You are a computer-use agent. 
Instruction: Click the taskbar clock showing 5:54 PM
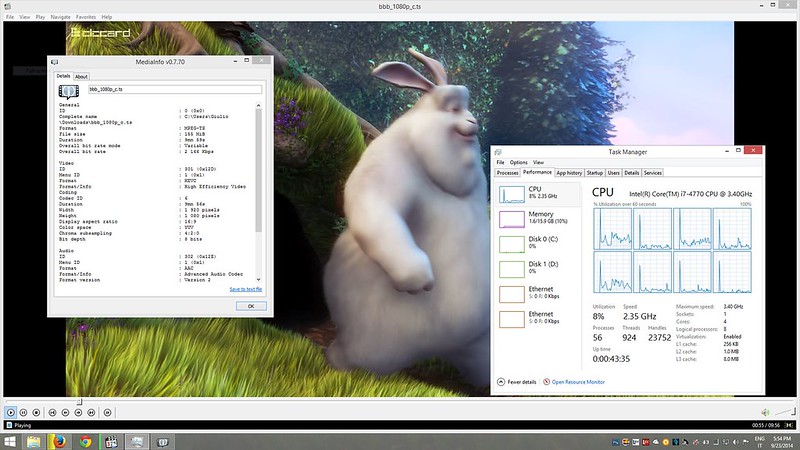tap(782, 442)
